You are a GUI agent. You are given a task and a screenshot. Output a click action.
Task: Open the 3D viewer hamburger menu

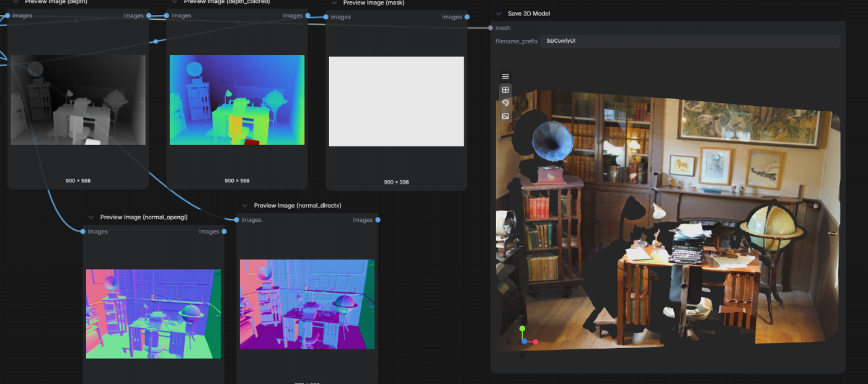point(505,77)
